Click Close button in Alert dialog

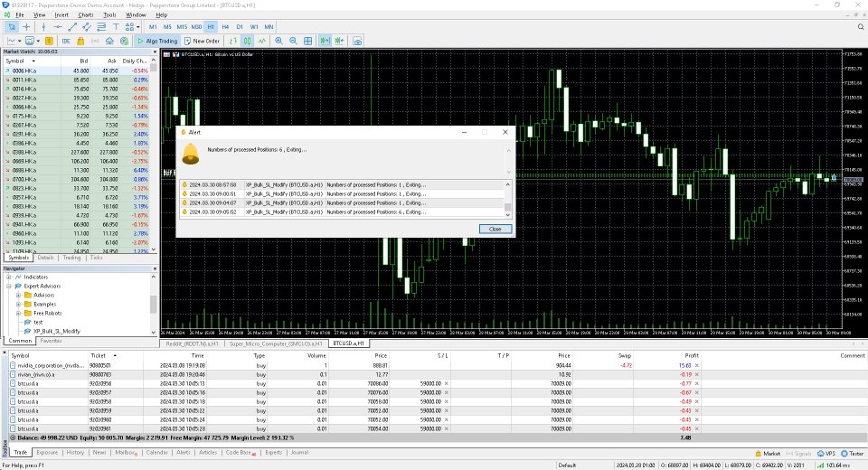(495, 229)
